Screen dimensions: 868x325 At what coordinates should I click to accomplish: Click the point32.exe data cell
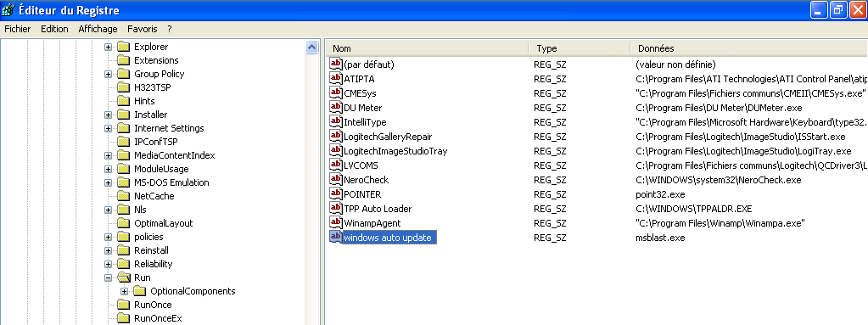coord(660,194)
